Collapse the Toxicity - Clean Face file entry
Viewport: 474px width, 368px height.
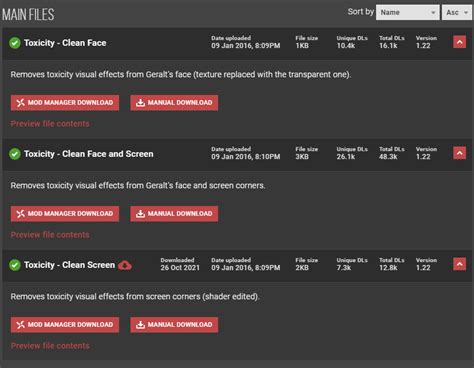point(459,42)
